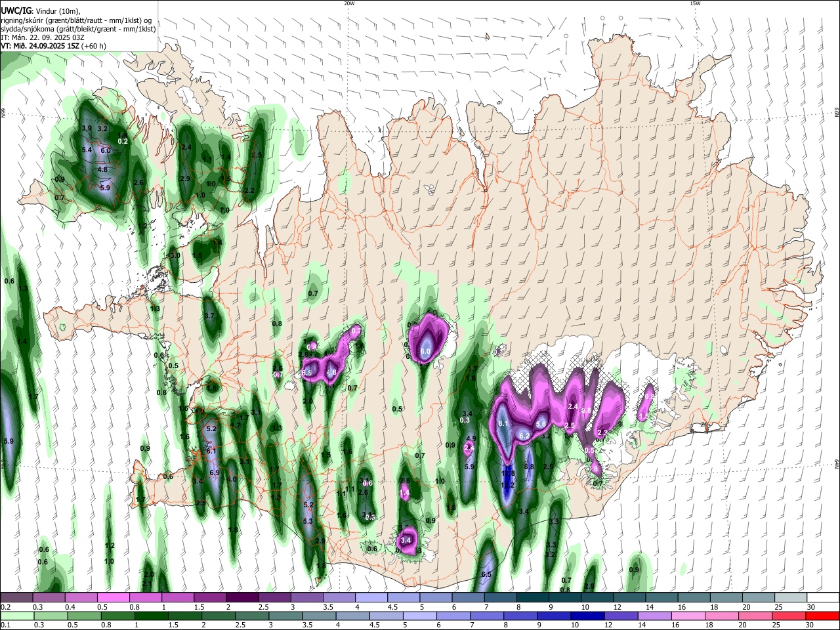Viewport: 840px width, 630px height.
Task: Click the '4.8' rain value over the Westfjords
Action: pyautogui.click(x=102, y=169)
